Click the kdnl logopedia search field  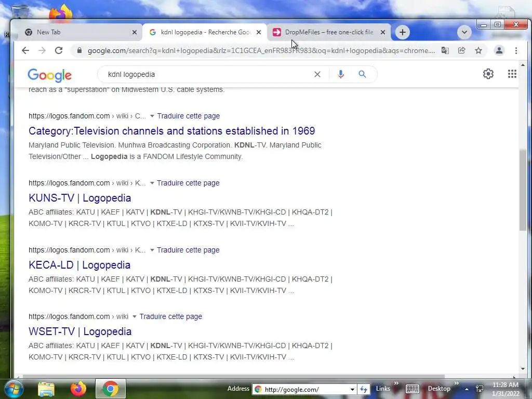207,74
